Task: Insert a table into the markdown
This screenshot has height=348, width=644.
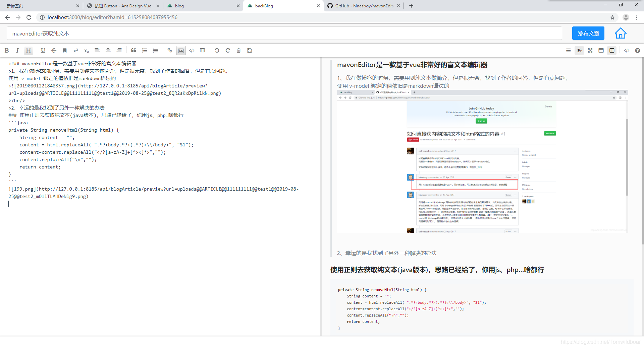Action: (x=202, y=50)
